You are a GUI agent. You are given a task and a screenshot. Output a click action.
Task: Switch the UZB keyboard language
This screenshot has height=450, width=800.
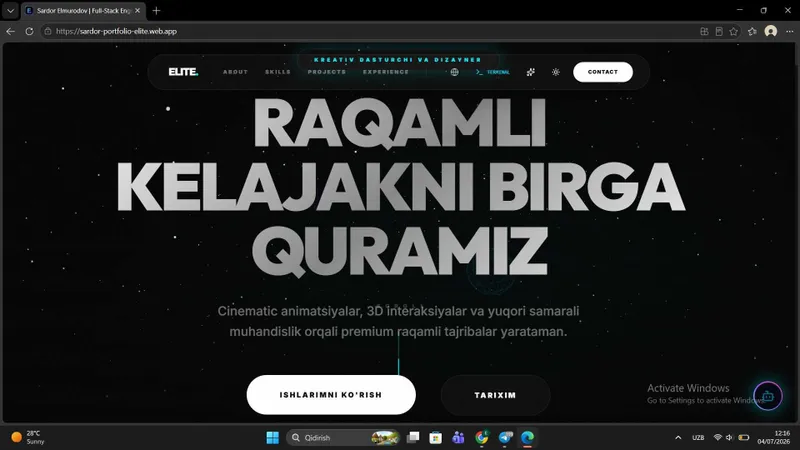(x=698, y=437)
